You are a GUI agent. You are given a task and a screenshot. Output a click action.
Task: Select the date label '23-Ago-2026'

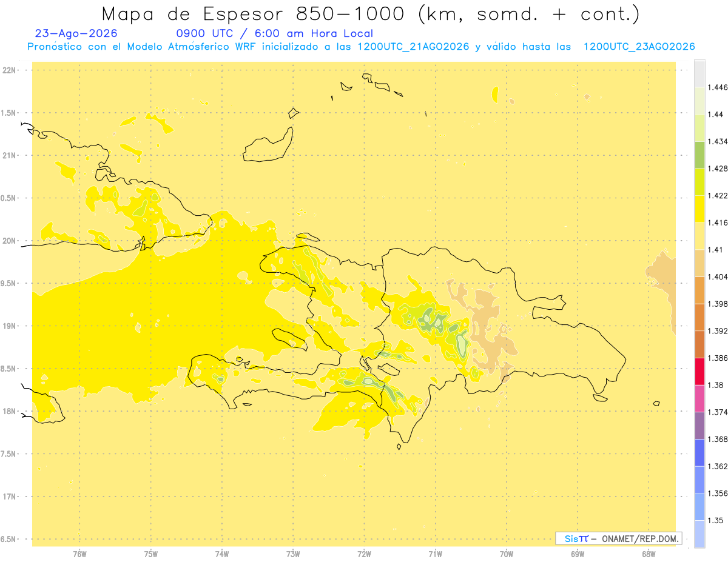[x=76, y=33]
